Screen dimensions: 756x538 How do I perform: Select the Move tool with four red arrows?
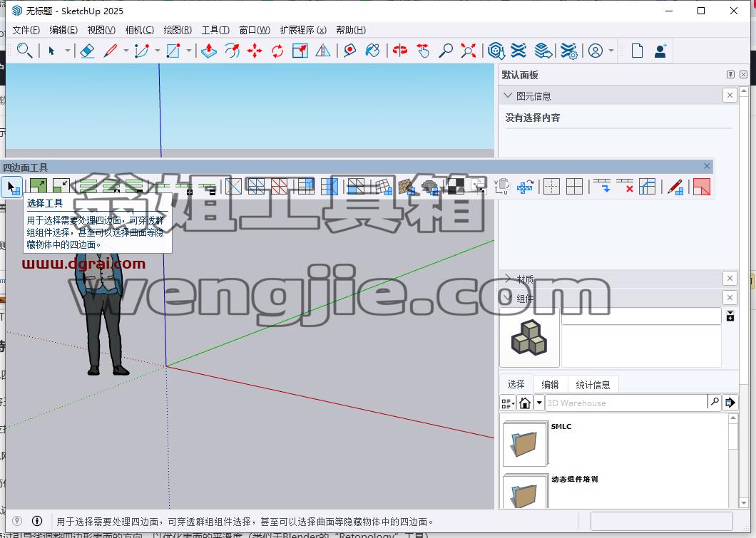click(255, 51)
